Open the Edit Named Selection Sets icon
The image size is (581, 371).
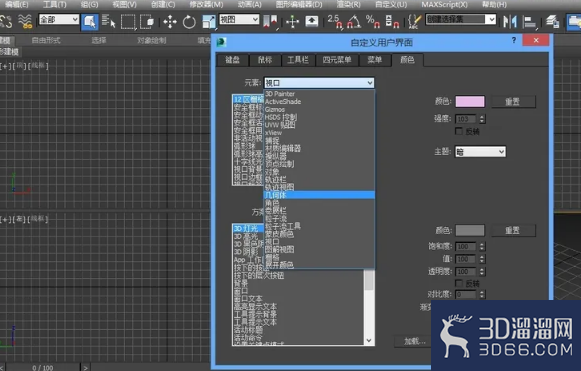click(414, 21)
